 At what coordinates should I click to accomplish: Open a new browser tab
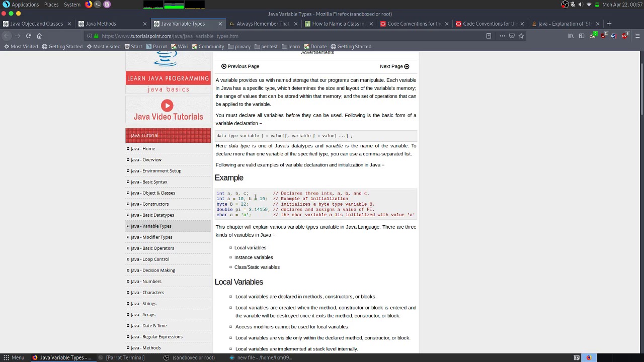point(609,24)
